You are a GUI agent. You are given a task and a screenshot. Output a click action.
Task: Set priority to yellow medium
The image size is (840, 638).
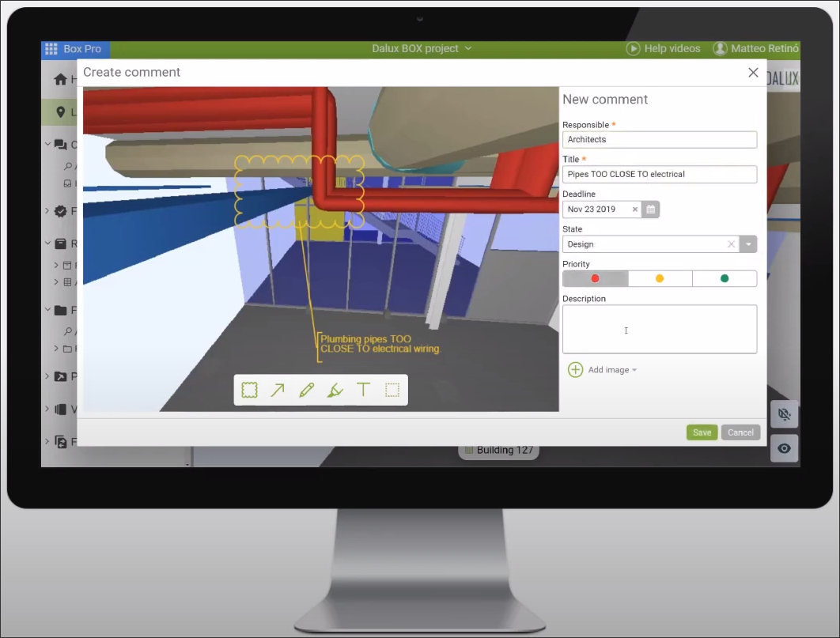(660, 278)
